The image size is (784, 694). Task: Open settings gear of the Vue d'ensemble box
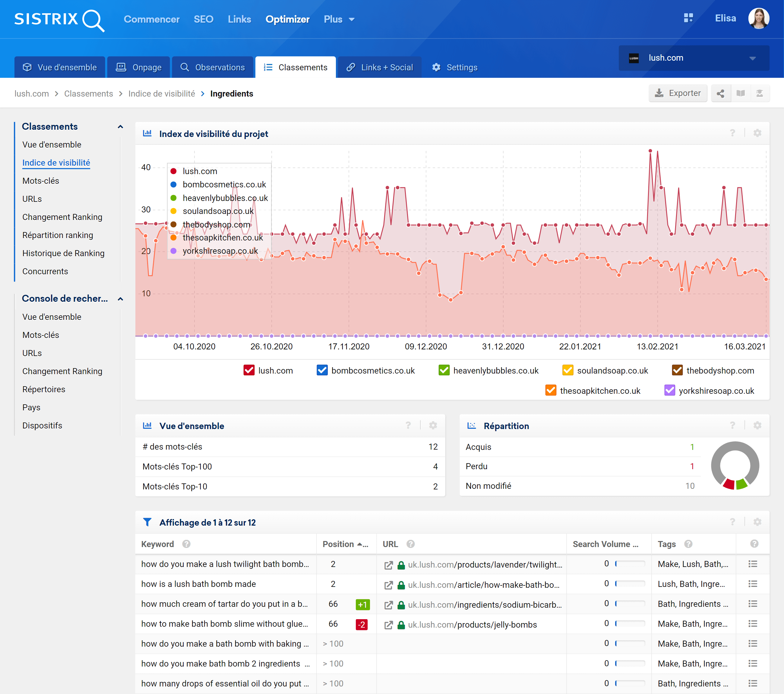point(433,425)
